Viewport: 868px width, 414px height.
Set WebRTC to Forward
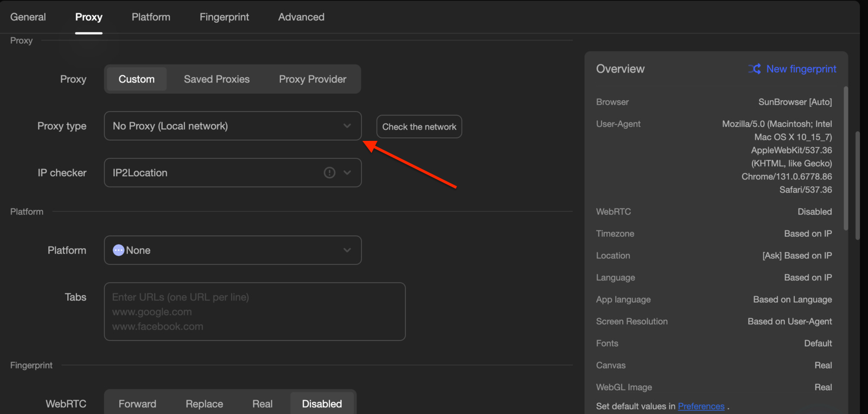coord(137,404)
